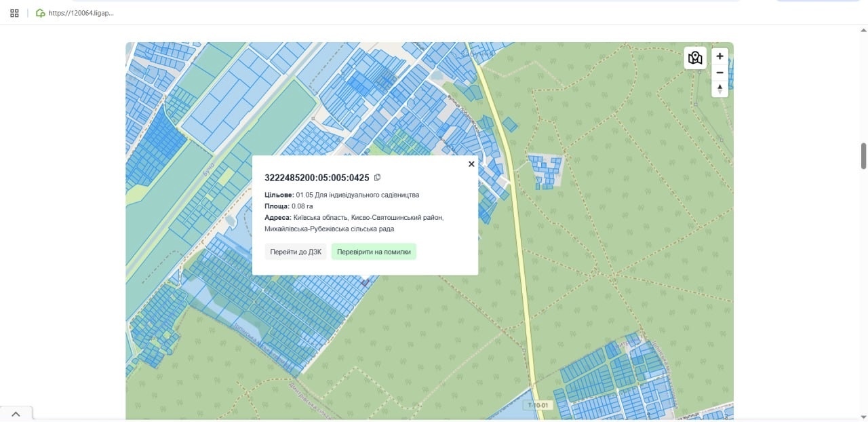Screen dimensions: 868x422
Task: Expand the bottom-left chevron-up panel
Action: click(16, 414)
